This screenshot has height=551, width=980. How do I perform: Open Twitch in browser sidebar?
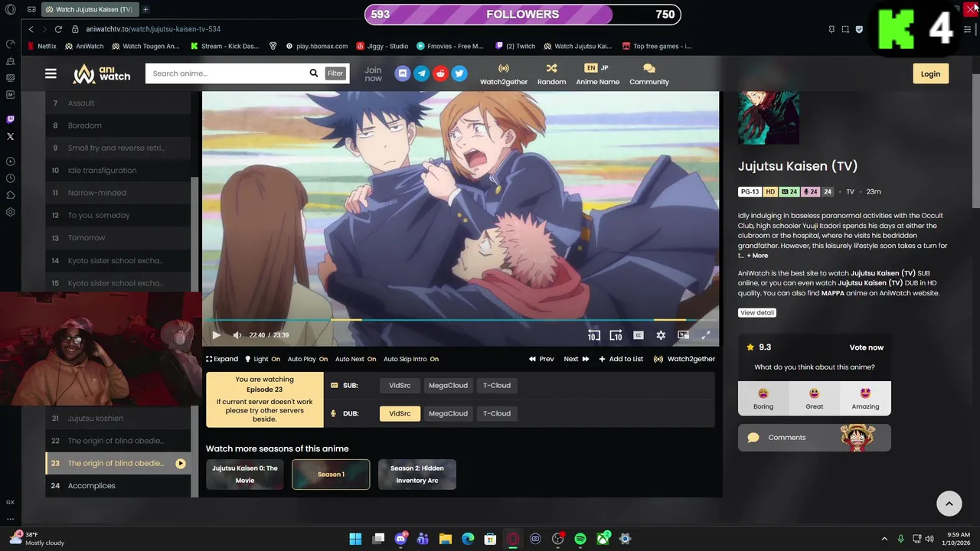click(x=10, y=119)
